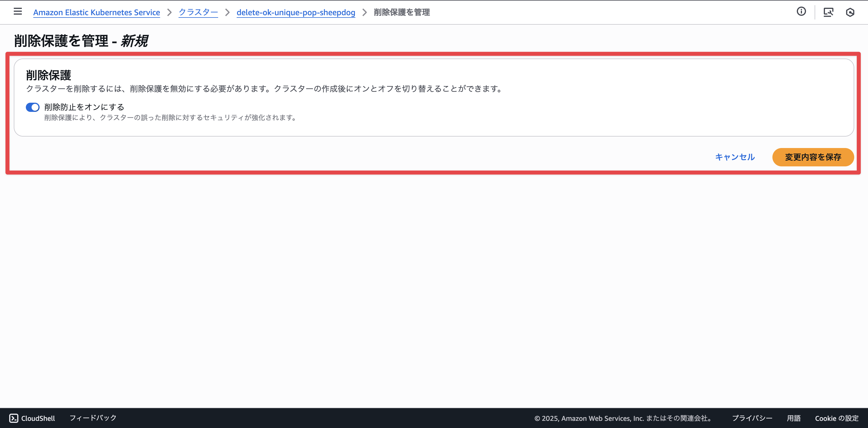Click the screen search tools icon

point(828,12)
